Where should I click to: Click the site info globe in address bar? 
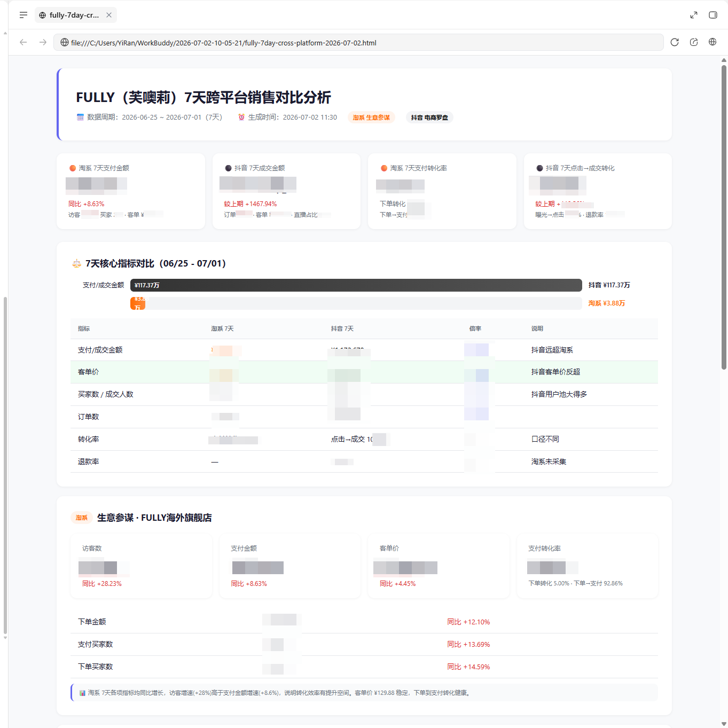pyautogui.click(x=64, y=42)
